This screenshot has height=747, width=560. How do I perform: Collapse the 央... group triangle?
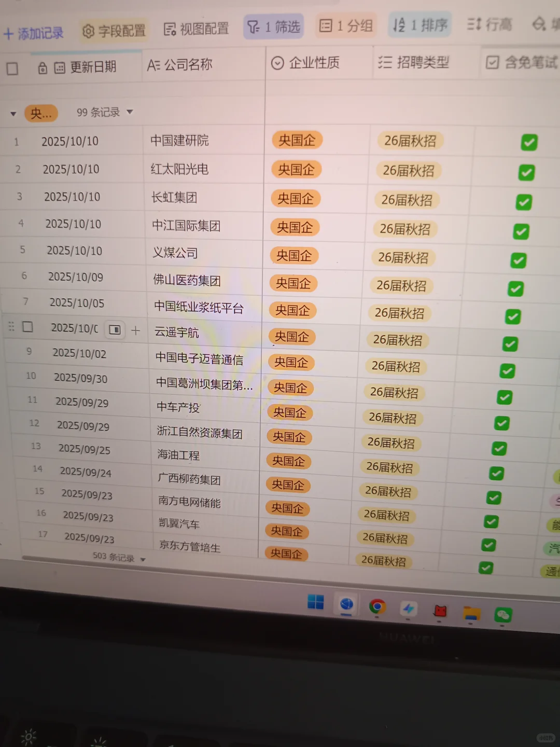13,113
